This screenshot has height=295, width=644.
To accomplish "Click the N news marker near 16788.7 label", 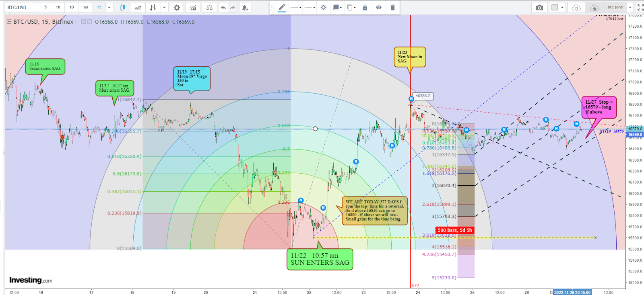I will pyautogui.click(x=411, y=99).
